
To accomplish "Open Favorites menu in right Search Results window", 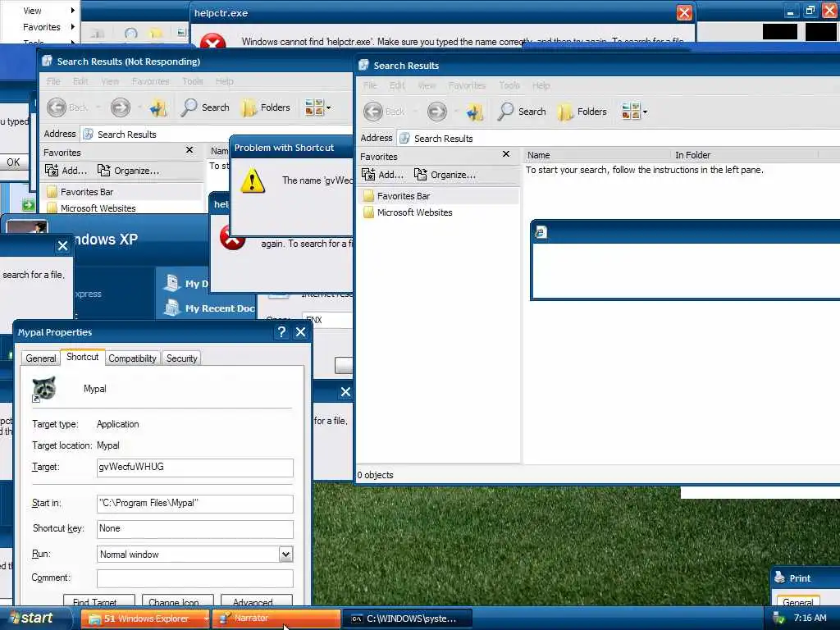I will click(x=467, y=85).
